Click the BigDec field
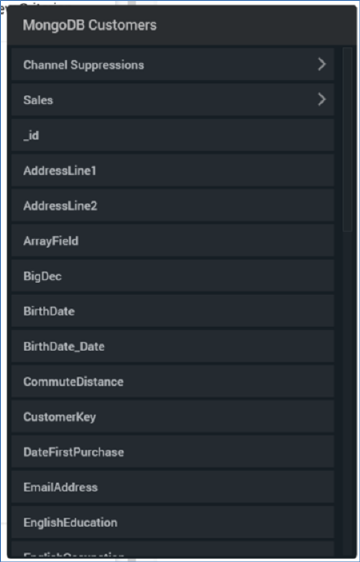This screenshot has width=360, height=562. point(173,276)
